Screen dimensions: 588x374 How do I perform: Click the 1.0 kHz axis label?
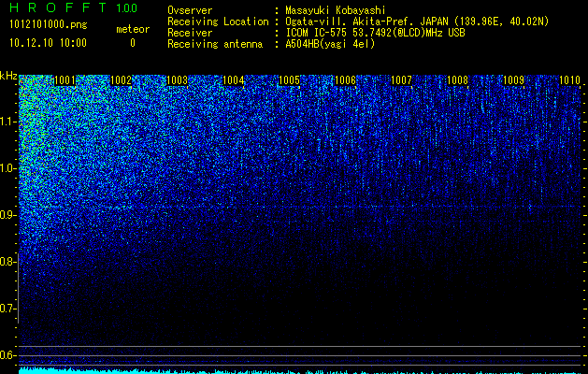[x=8, y=168]
